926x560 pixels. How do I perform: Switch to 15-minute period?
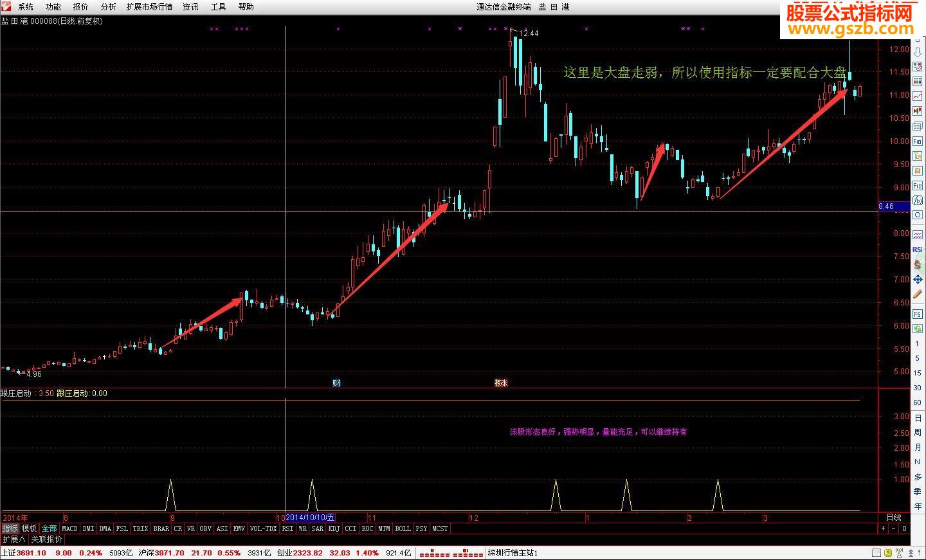[x=918, y=373]
